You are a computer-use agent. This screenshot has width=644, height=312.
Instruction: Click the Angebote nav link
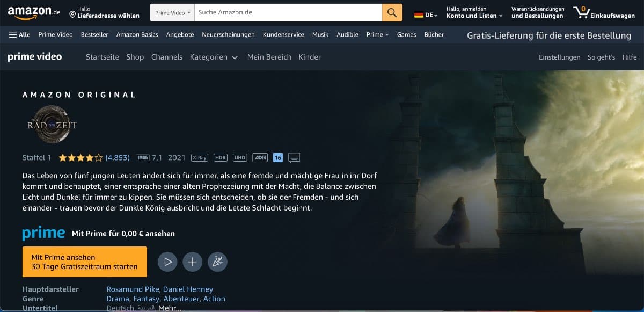coord(180,34)
